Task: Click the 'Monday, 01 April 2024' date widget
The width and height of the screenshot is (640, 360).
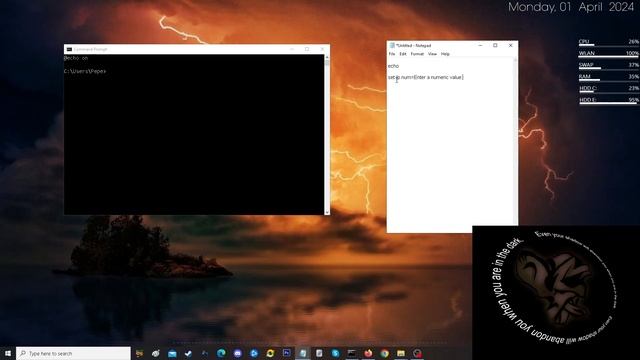Action: click(571, 7)
